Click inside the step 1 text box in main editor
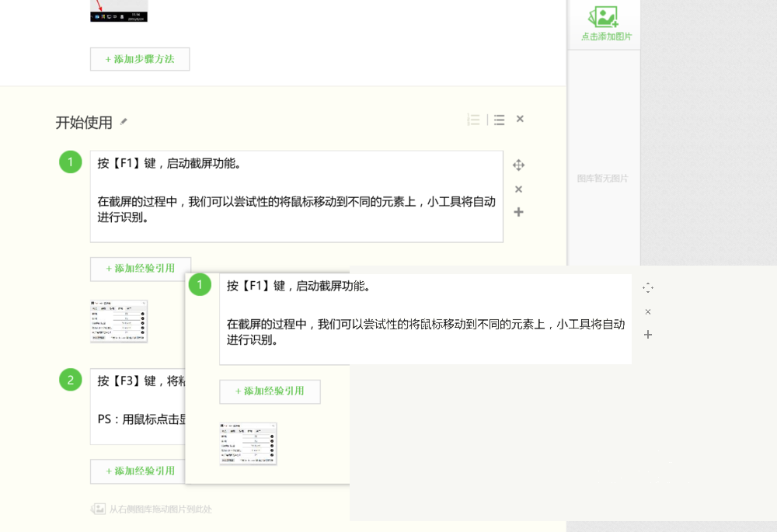777x532 pixels. [x=296, y=196]
